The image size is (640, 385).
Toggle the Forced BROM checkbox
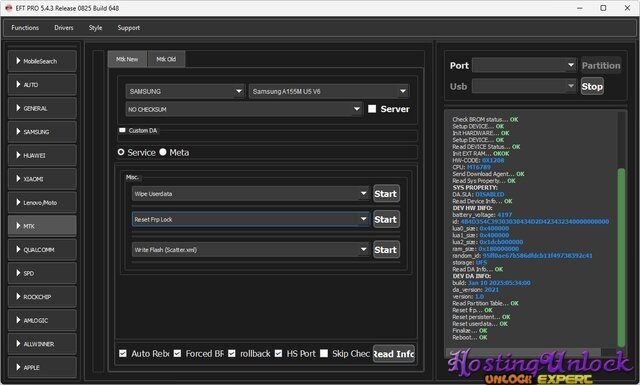(177, 353)
